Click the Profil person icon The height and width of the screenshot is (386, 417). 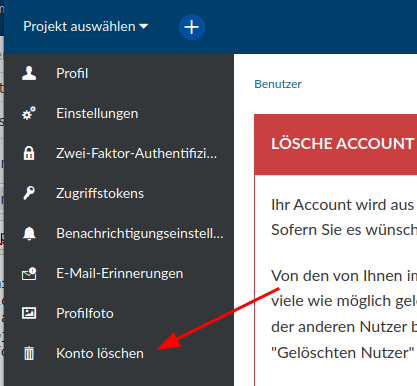click(x=29, y=73)
